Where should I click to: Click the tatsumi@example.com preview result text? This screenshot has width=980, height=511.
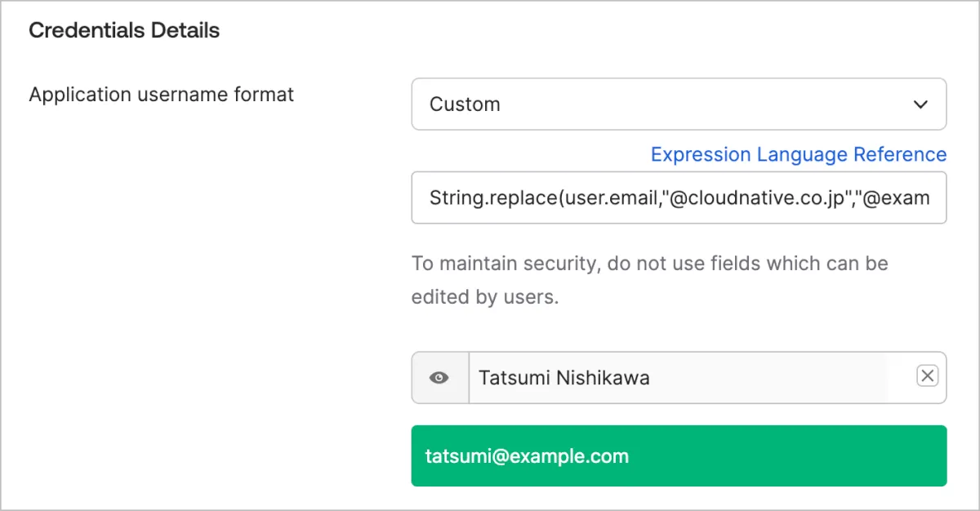click(x=527, y=456)
